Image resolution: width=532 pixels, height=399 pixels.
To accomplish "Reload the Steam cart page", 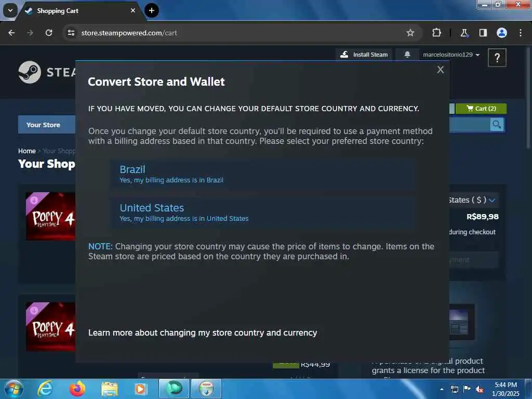I will click(x=49, y=33).
